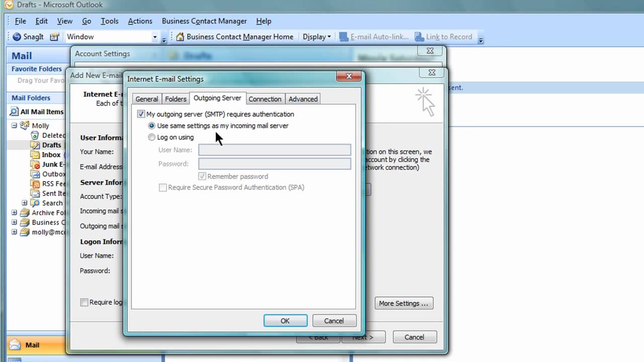Open the Edit menu
This screenshot has width=644, height=362.
[41, 21]
